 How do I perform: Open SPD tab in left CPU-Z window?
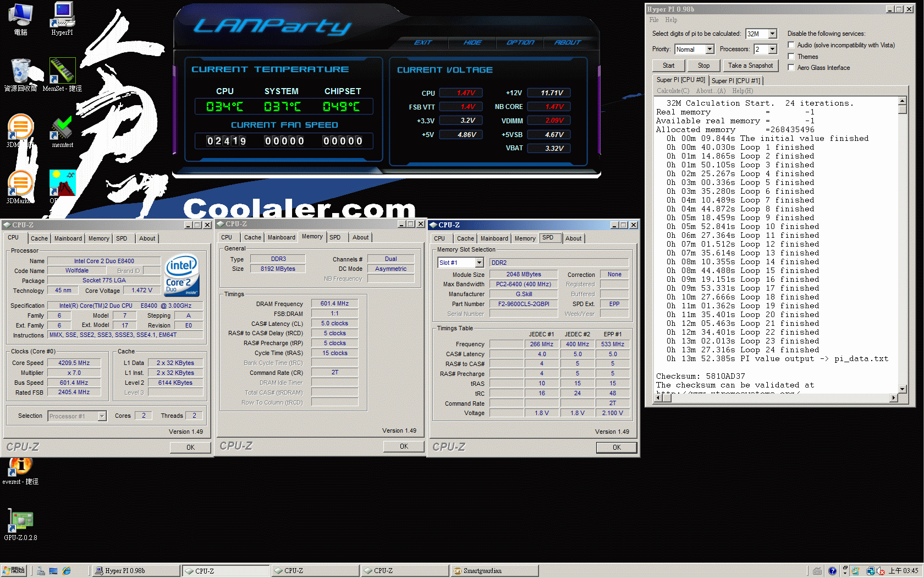coord(122,238)
